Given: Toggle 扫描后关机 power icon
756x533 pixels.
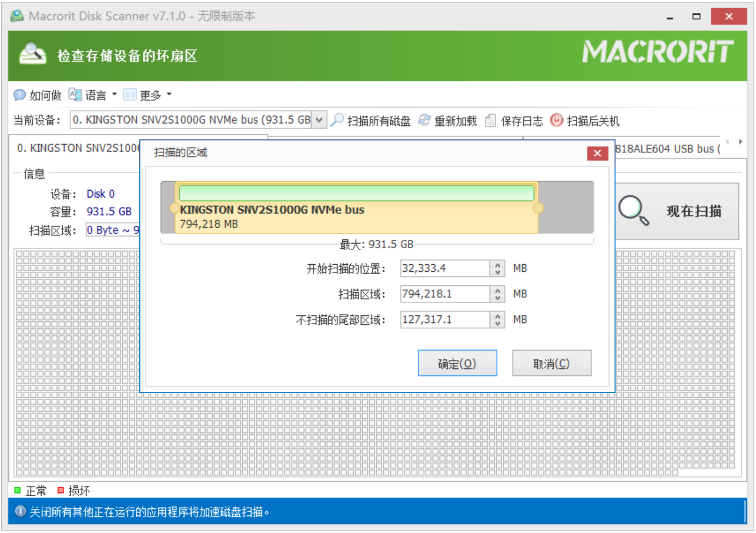Looking at the screenshot, I should pos(556,121).
